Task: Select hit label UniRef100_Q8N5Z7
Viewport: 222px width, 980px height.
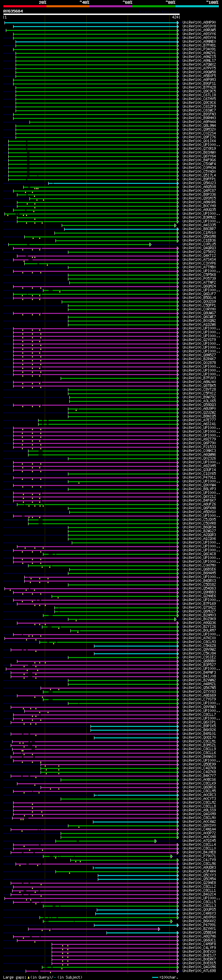Action: [x=199, y=355]
